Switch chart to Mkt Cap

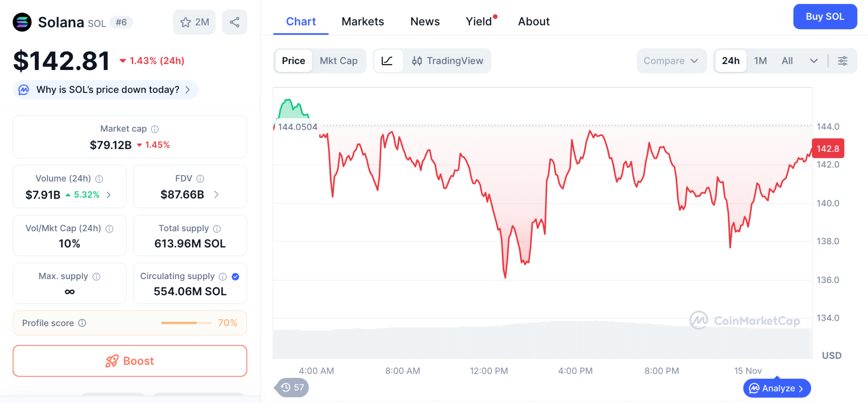point(338,61)
